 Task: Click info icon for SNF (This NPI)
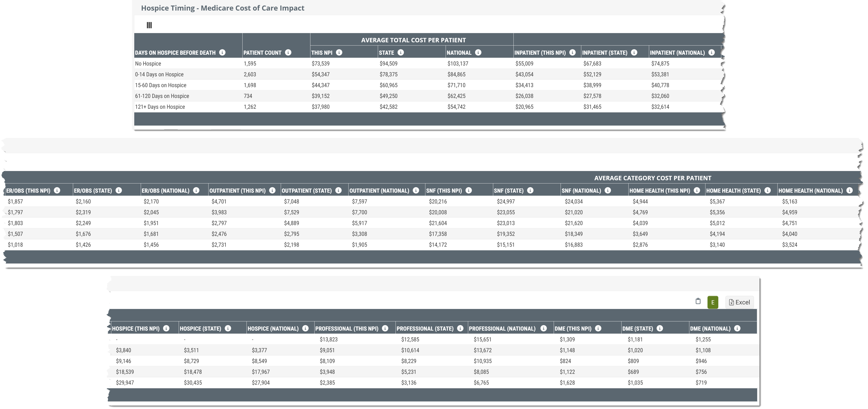tap(469, 191)
